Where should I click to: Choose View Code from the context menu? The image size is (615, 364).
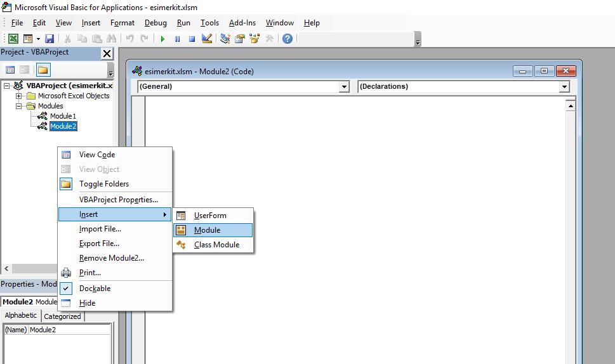115,155
